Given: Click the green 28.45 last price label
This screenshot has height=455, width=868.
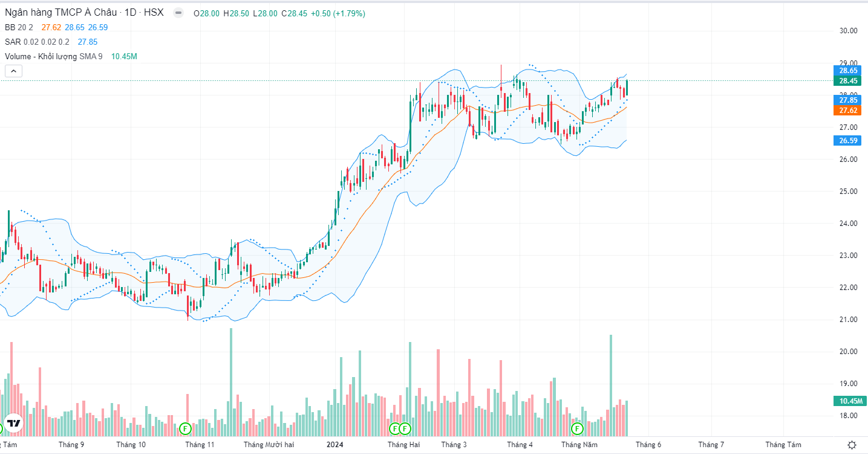Looking at the screenshot, I should 848,80.
